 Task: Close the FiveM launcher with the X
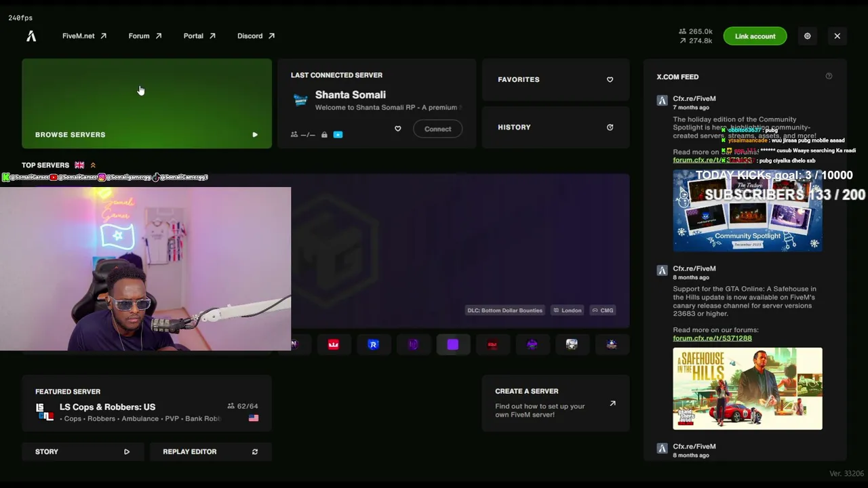(x=837, y=36)
